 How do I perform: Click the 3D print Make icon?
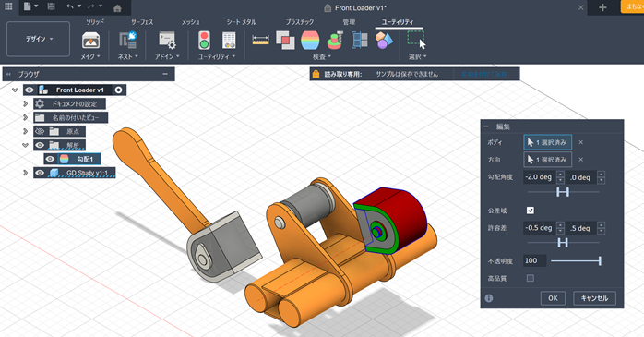point(90,41)
